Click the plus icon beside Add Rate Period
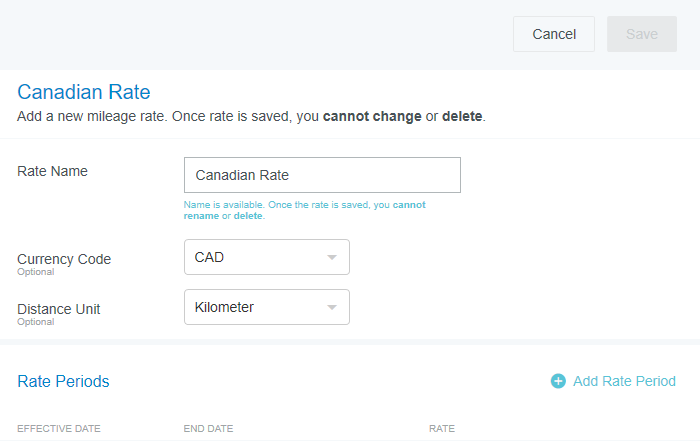 (x=558, y=381)
